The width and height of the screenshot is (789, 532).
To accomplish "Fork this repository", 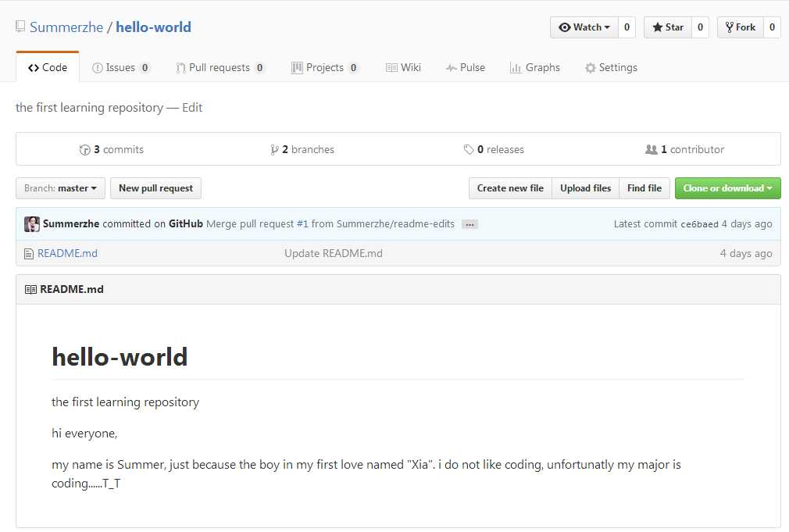I will tap(741, 27).
